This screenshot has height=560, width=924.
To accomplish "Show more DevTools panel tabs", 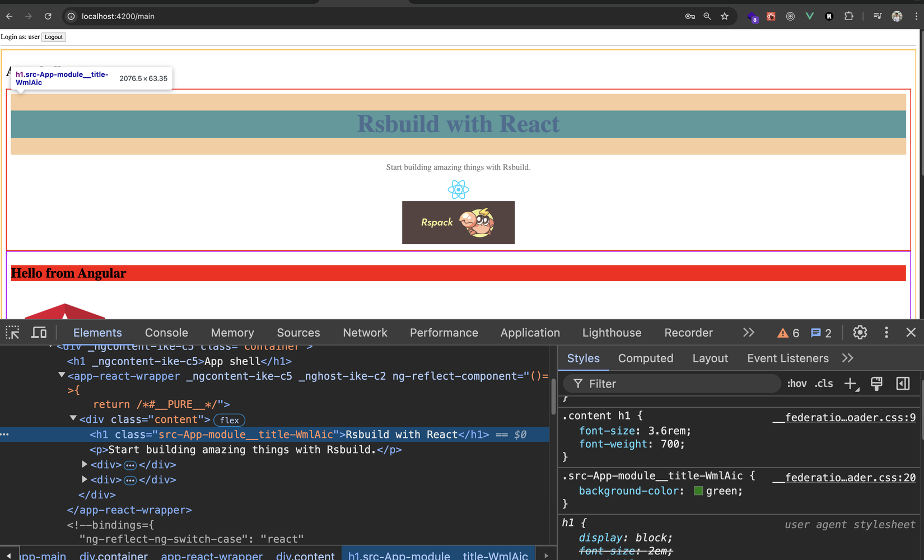I will (x=749, y=333).
